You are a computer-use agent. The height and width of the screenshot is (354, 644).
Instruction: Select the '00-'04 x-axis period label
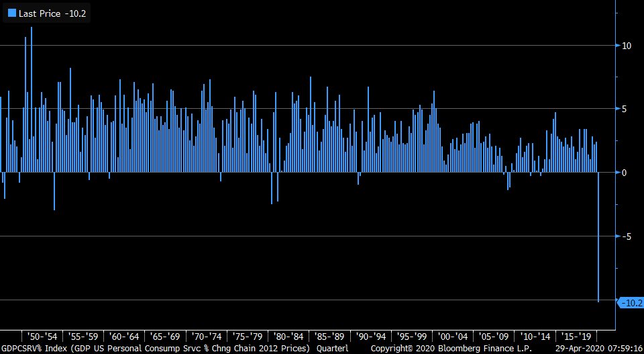click(x=453, y=337)
